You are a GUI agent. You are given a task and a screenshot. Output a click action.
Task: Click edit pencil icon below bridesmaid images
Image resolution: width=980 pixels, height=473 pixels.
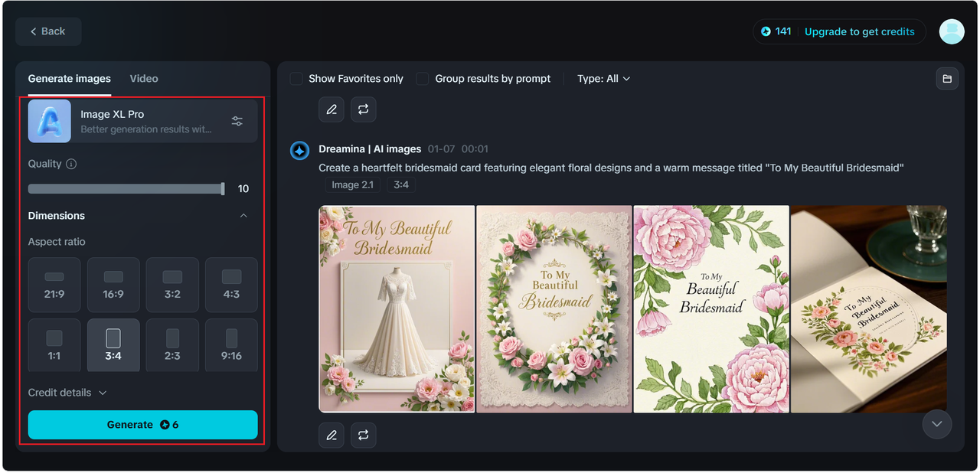pyautogui.click(x=332, y=435)
